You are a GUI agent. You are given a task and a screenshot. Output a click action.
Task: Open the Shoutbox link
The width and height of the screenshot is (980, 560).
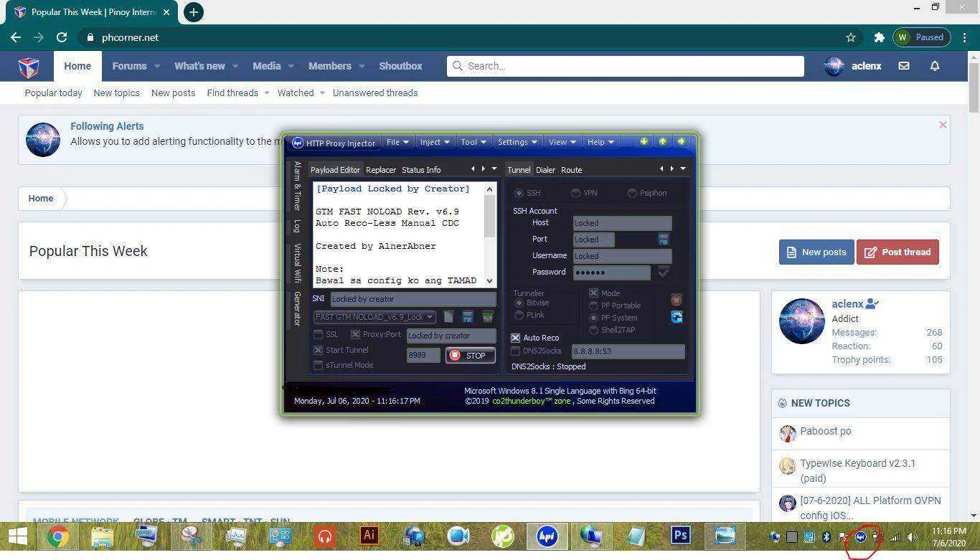(x=400, y=66)
